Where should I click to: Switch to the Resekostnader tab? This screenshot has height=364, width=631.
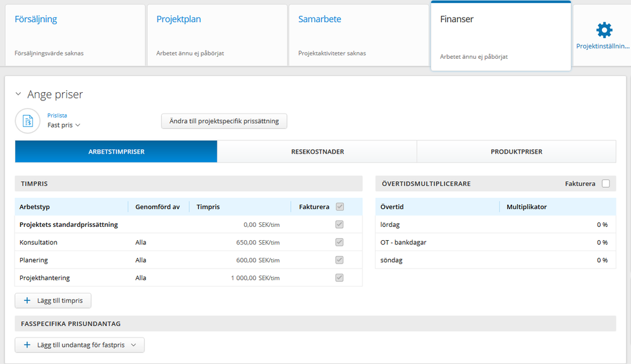click(x=317, y=152)
